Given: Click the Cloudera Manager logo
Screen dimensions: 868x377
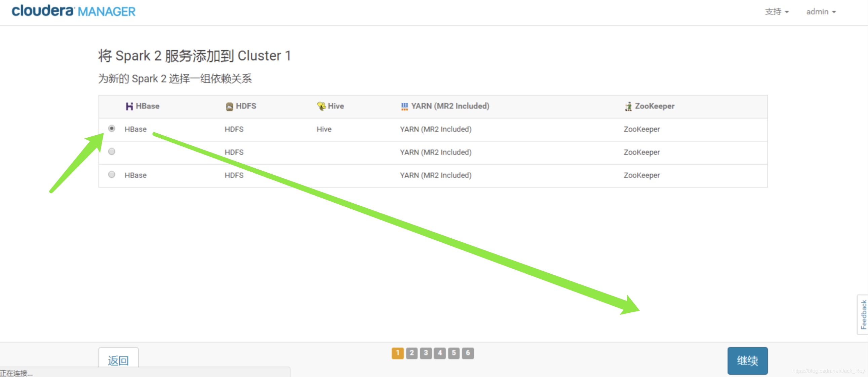Looking at the screenshot, I should coord(74,11).
